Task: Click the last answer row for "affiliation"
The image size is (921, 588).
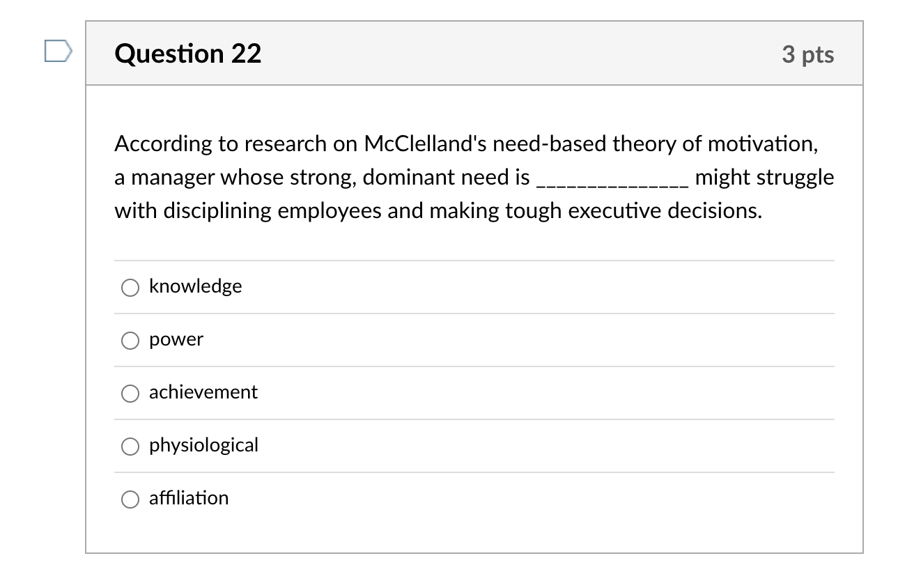Action: 418,498
